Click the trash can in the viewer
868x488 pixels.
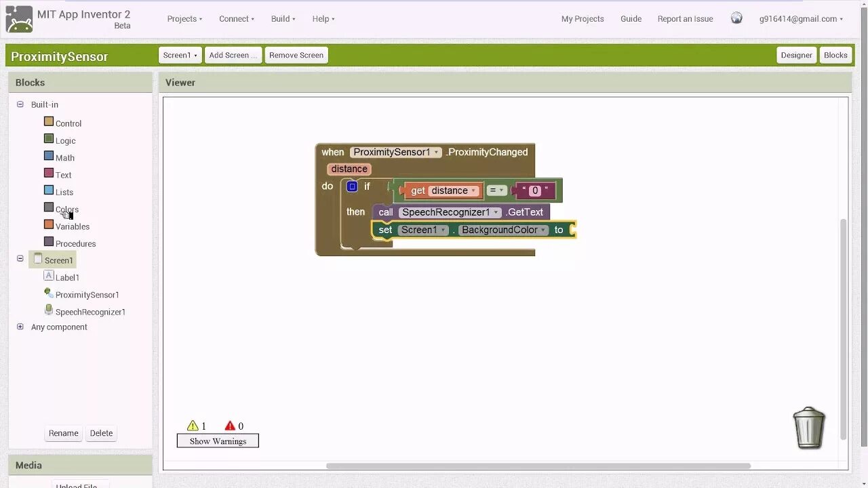tap(809, 428)
